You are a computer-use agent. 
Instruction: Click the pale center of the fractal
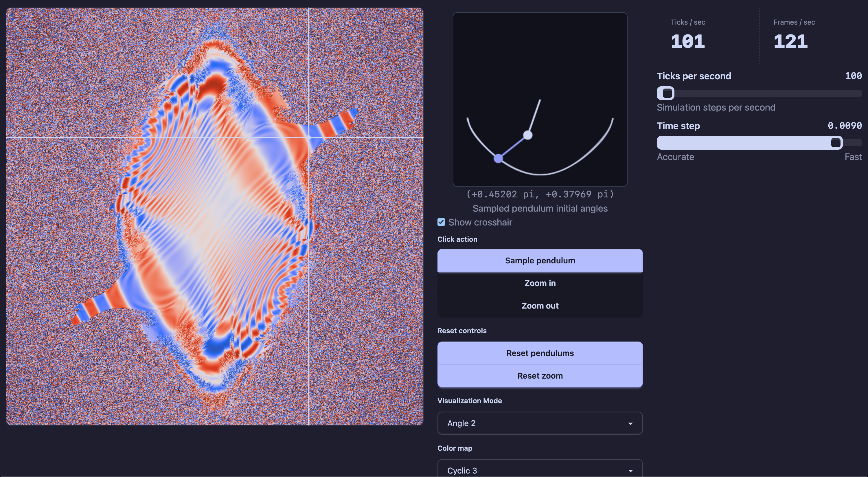point(216,216)
